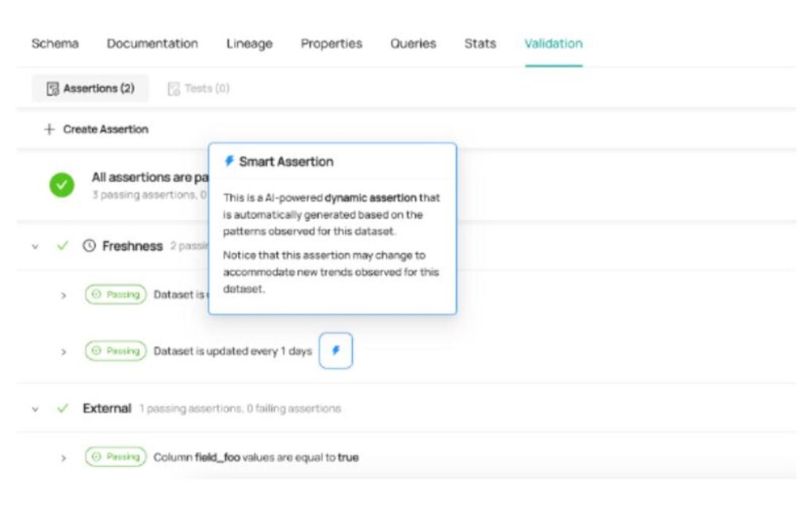Collapse the Freshness assertion group

(x=35, y=247)
